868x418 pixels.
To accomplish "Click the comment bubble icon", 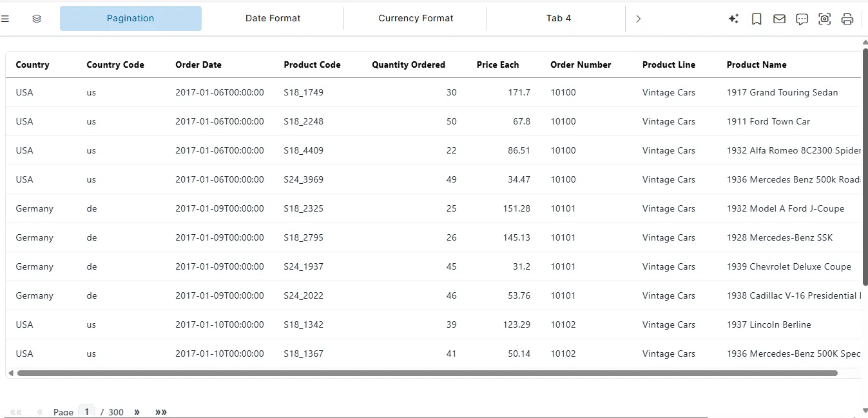I will (802, 19).
